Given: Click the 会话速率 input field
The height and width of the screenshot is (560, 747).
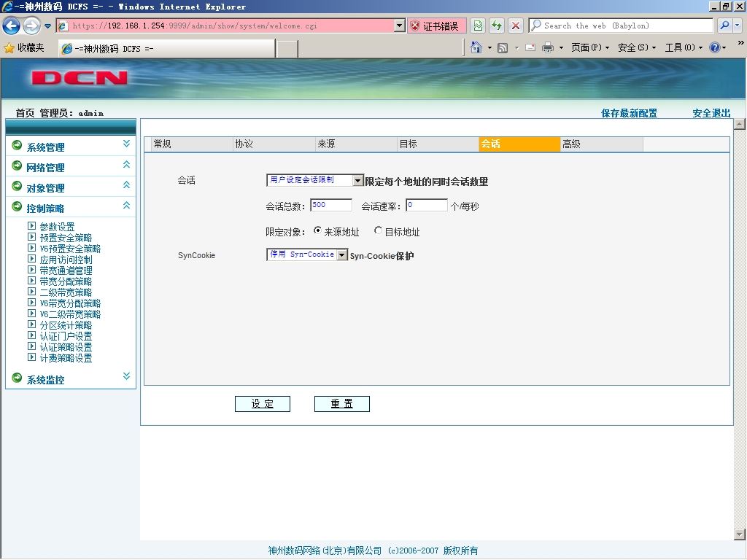Looking at the screenshot, I should pos(427,205).
